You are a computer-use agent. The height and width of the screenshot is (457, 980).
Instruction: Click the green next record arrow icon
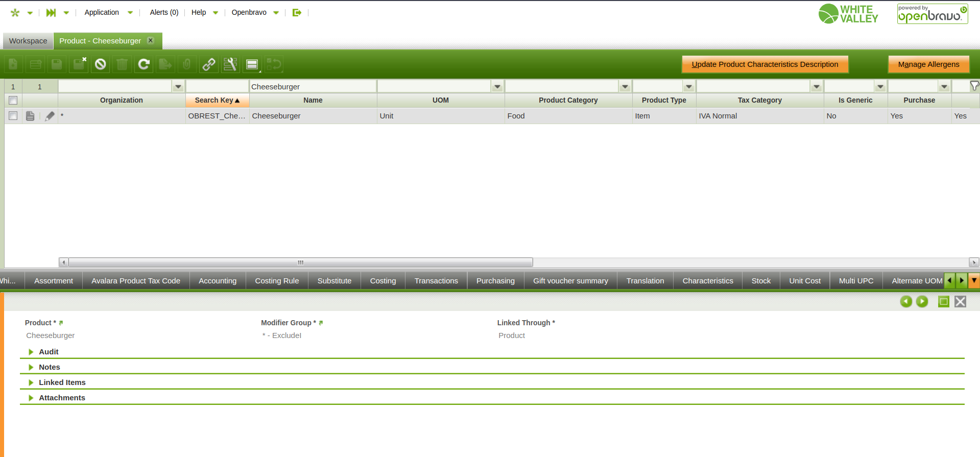[x=922, y=302]
